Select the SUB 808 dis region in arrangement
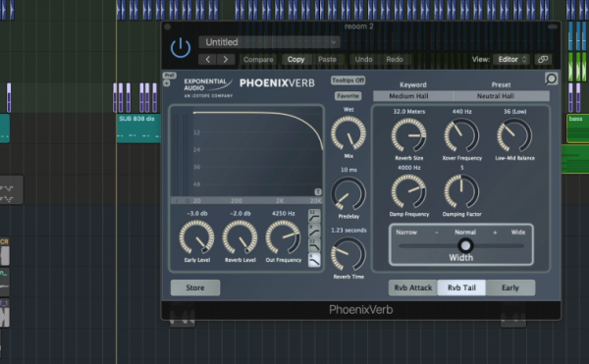 [138, 129]
